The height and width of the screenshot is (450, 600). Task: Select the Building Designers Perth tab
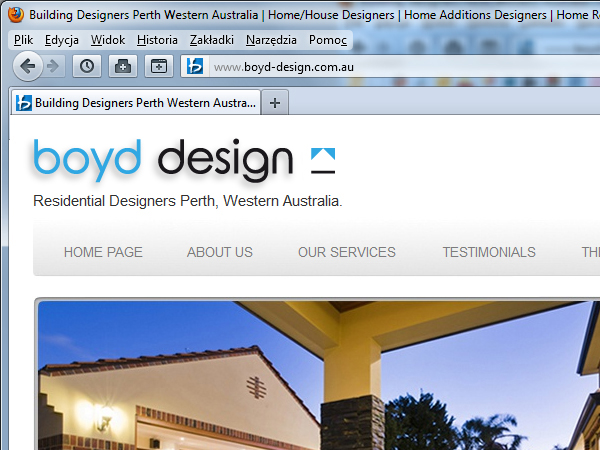coord(136,103)
